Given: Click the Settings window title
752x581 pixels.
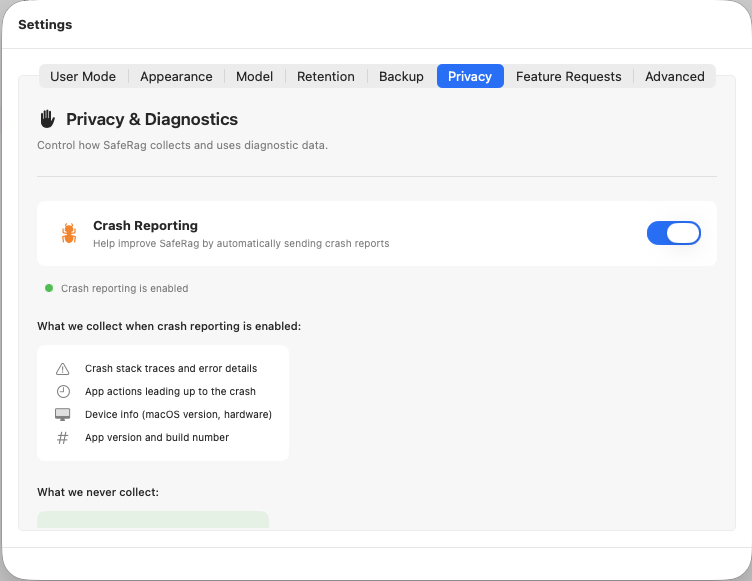Looking at the screenshot, I should (x=45, y=24).
